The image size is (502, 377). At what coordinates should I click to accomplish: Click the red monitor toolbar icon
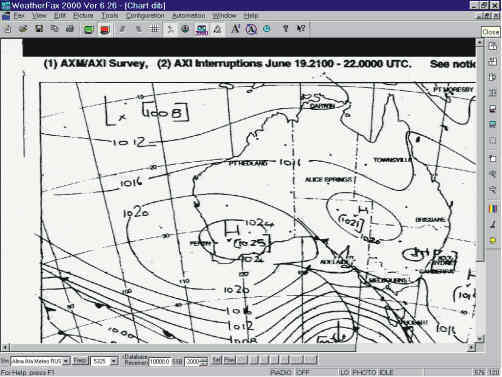(105, 29)
